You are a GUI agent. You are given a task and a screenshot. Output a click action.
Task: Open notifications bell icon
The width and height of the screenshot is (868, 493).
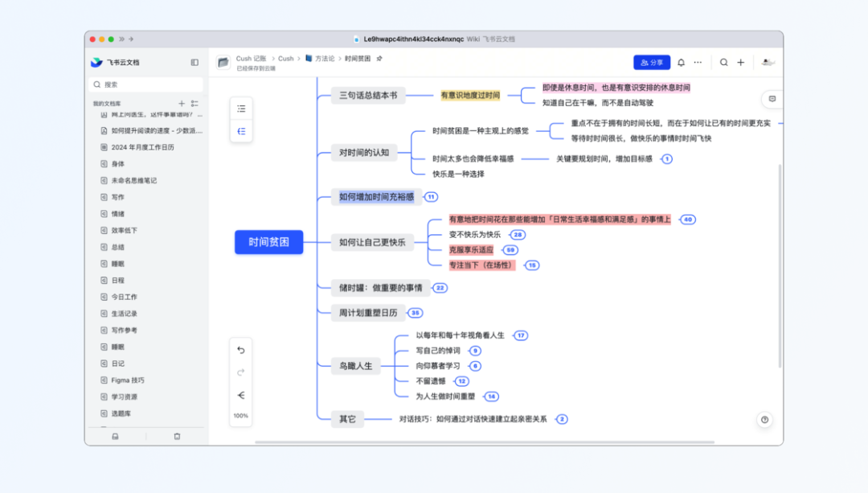point(681,63)
